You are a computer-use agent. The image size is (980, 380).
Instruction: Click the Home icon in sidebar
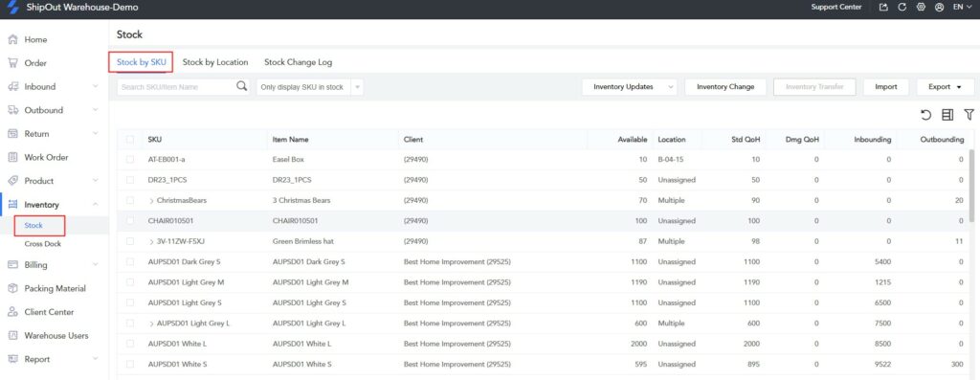pos(12,39)
